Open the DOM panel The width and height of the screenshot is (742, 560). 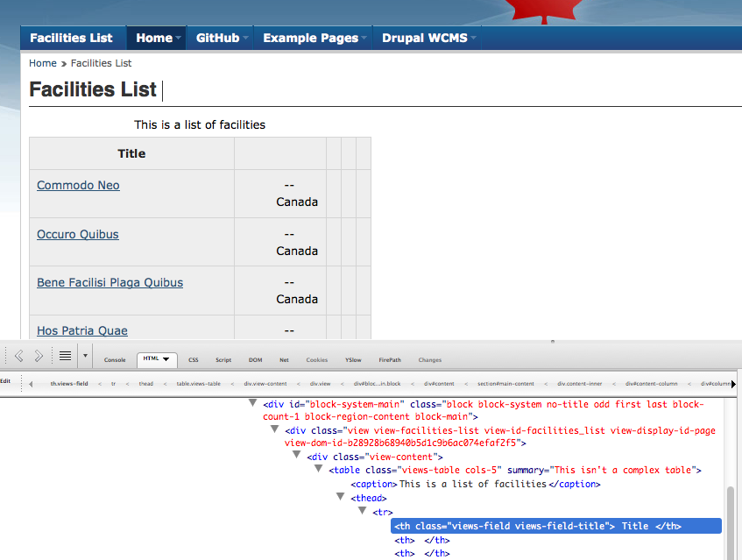pos(254,359)
